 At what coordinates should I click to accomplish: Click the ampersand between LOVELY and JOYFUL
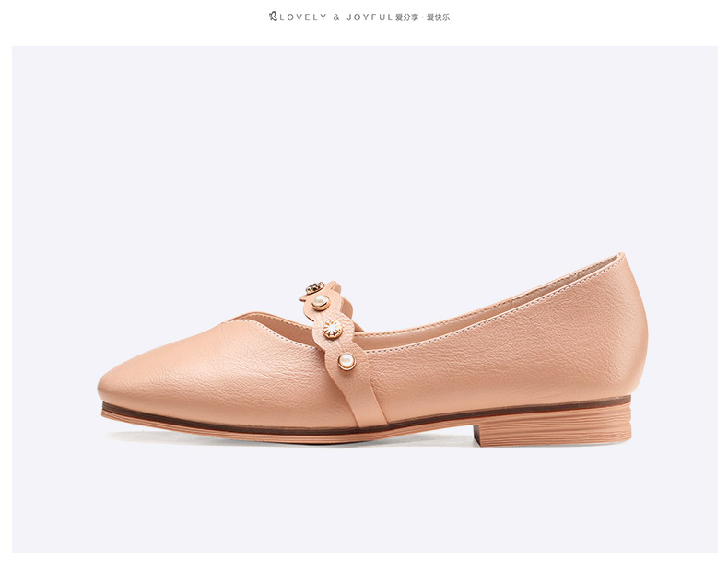336,17
